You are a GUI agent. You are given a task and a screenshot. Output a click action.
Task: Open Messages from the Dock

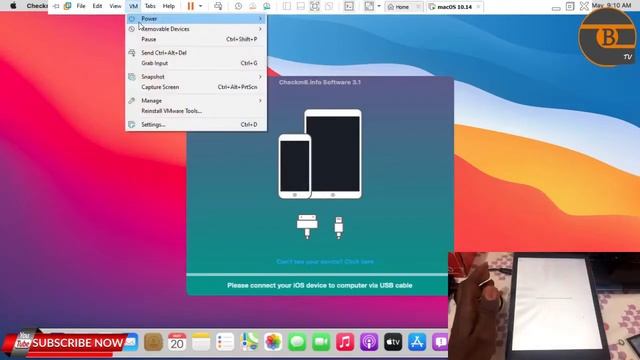(x=297, y=342)
